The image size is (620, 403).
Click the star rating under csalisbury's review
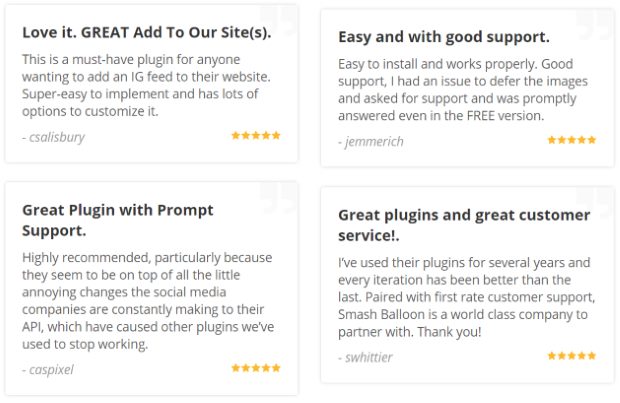click(256, 135)
